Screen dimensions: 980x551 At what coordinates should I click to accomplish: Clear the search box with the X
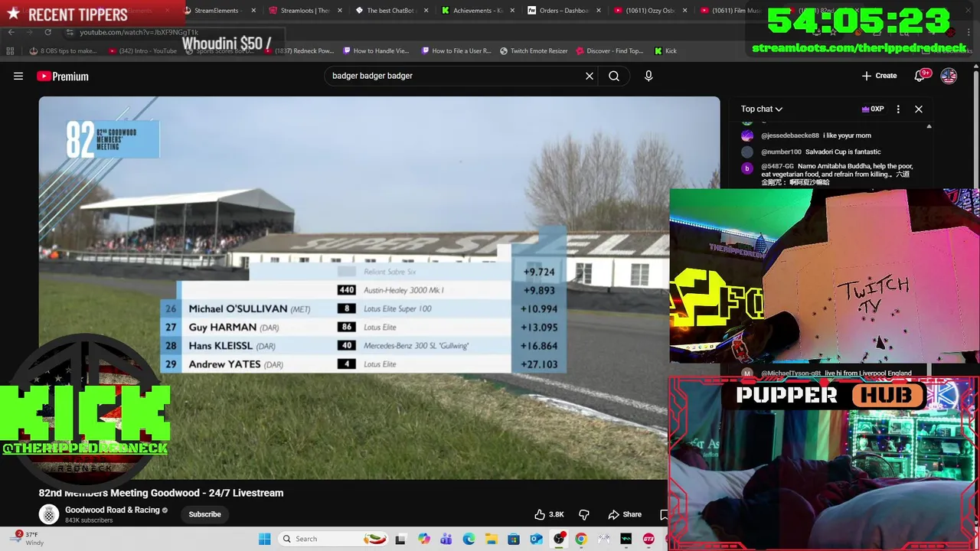[x=590, y=76]
